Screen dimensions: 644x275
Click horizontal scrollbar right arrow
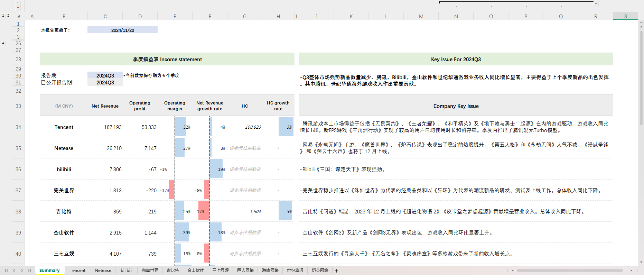(x=631, y=271)
